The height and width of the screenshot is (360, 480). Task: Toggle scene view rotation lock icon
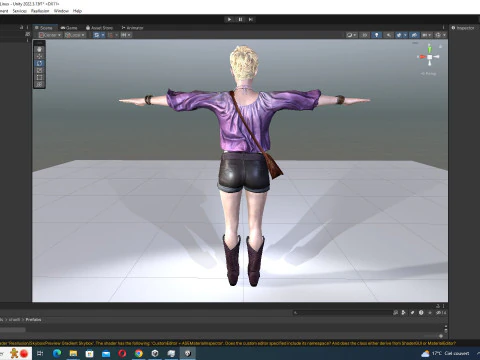tap(441, 46)
